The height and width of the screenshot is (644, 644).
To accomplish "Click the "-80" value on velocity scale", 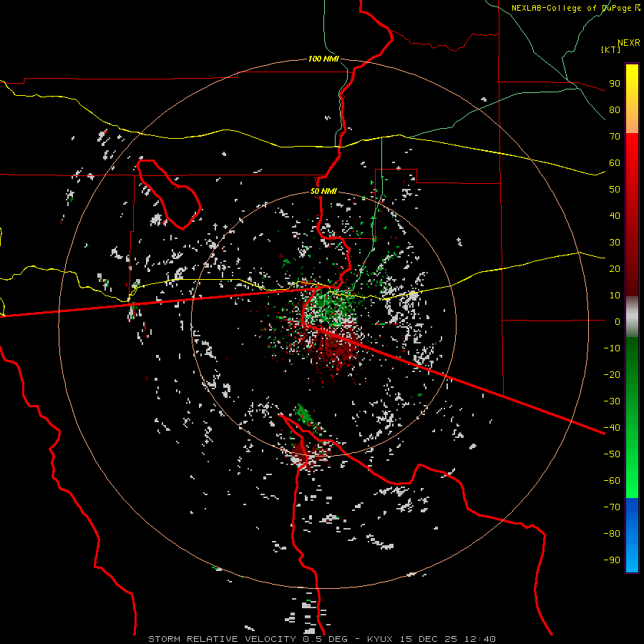I will tap(612, 534).
